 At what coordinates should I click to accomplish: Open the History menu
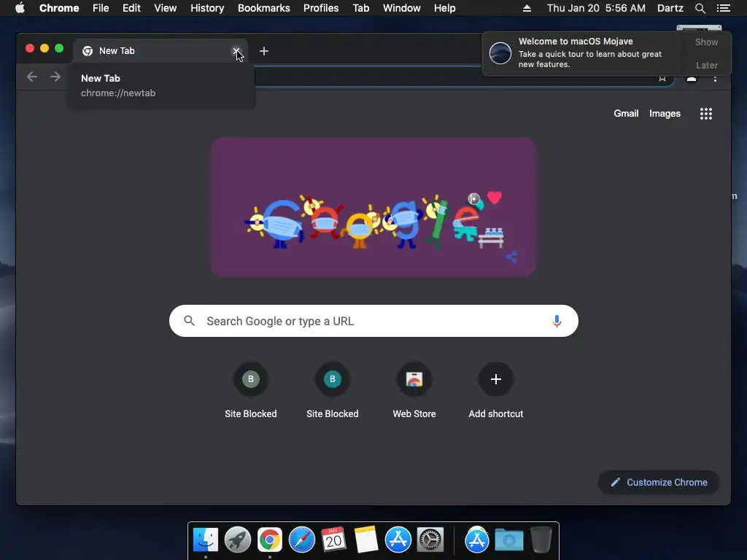[207, 8]
